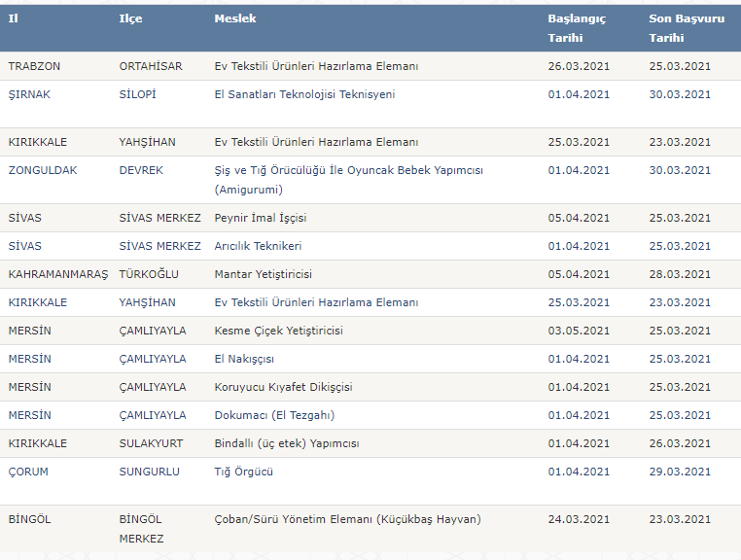This screenshot has height=560, width=741.
Task: Click SİVAS MERKEZ in Arıcılık Teknikeri row
Action: (160, 246)
